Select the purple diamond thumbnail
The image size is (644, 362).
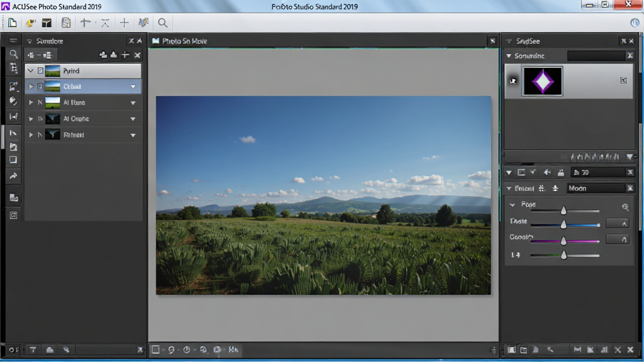click(x=542, y=81)
